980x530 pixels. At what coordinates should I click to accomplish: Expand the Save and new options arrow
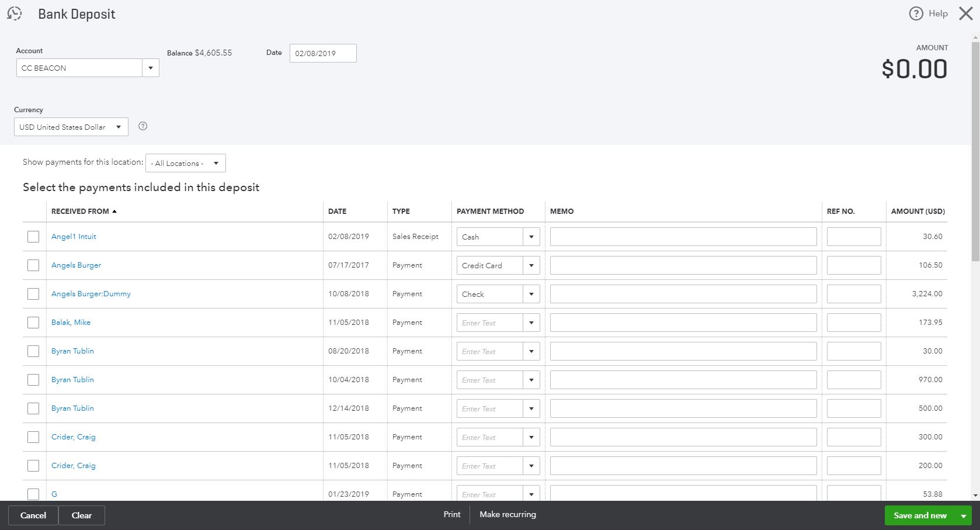pos(964,515)
